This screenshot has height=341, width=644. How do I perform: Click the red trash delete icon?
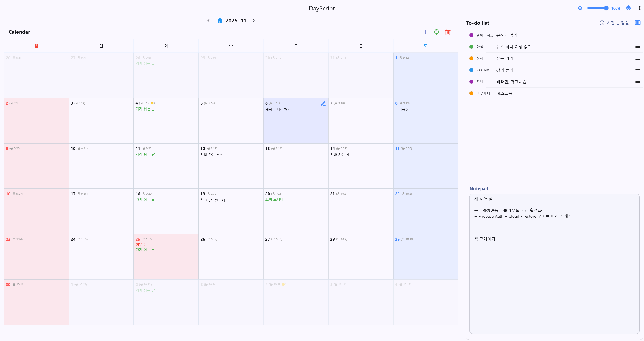[448, 32]
